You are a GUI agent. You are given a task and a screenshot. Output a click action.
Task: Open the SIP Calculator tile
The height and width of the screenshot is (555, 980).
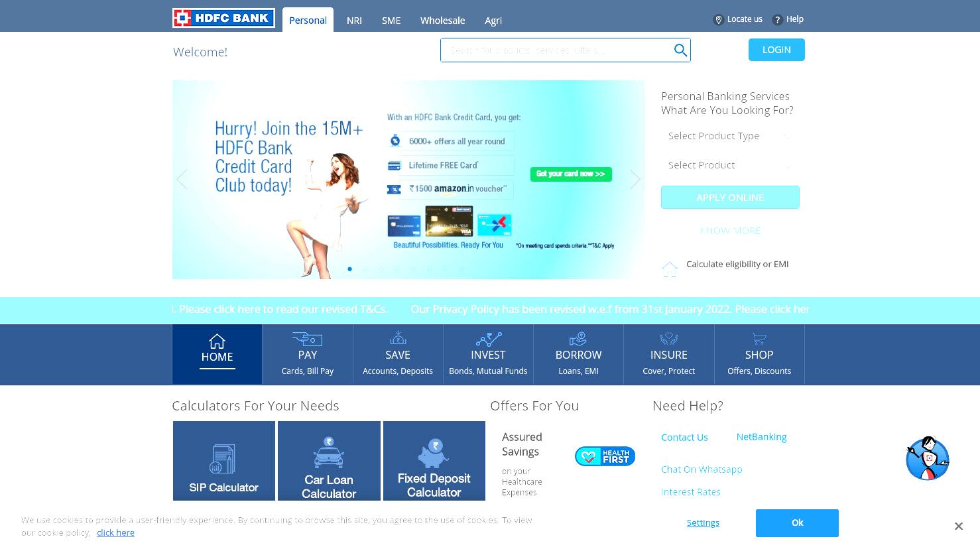pyautogui.click(x=224, y=461)
